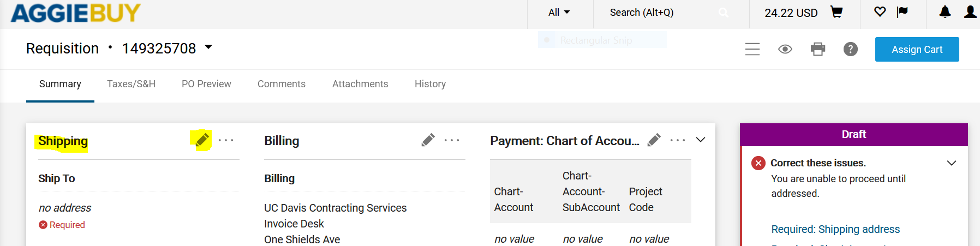Viewport: 980px width, 246px height.
Task: Click the print icon
Action: click(x=818, y=49)
